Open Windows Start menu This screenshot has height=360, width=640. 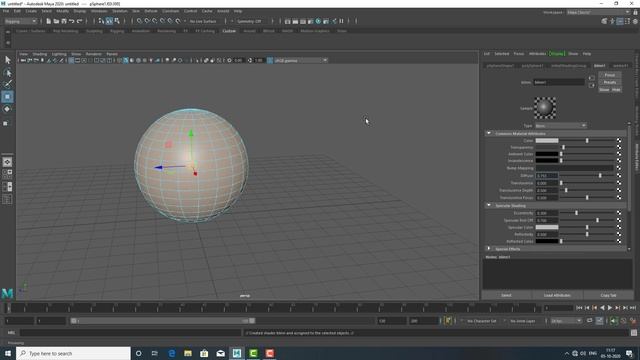(x=8, y=353)
